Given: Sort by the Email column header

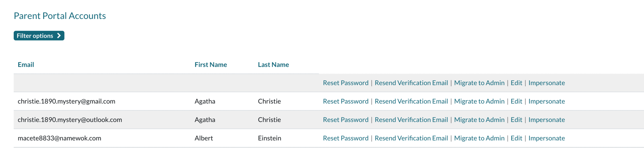Looking at the screenshot, I should [26, 65].
